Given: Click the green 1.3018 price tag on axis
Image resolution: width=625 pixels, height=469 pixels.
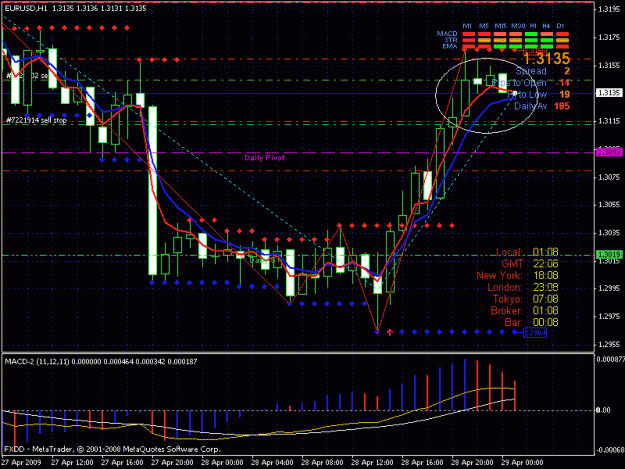Looking at the screenshot, I should click(x=609, y=254).
